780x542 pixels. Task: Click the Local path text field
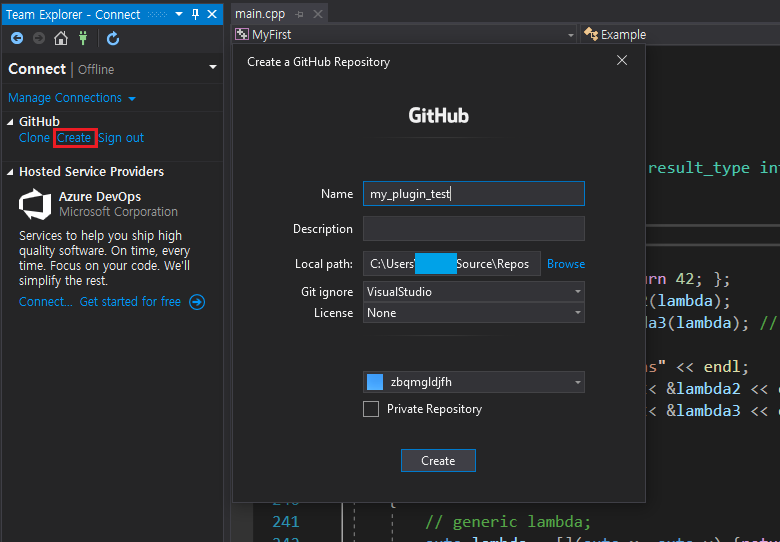click(x=452, y=264)
